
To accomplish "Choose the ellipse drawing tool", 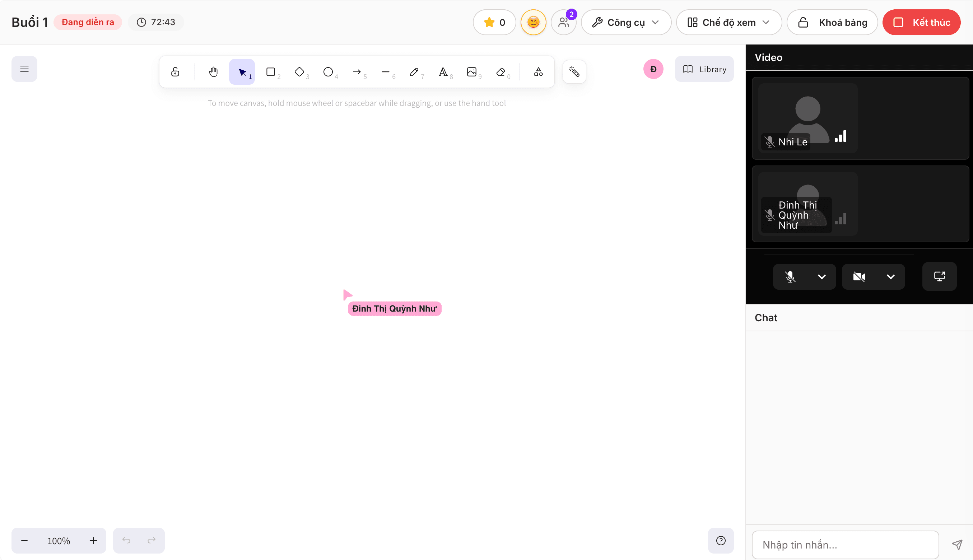I will 328,72.
